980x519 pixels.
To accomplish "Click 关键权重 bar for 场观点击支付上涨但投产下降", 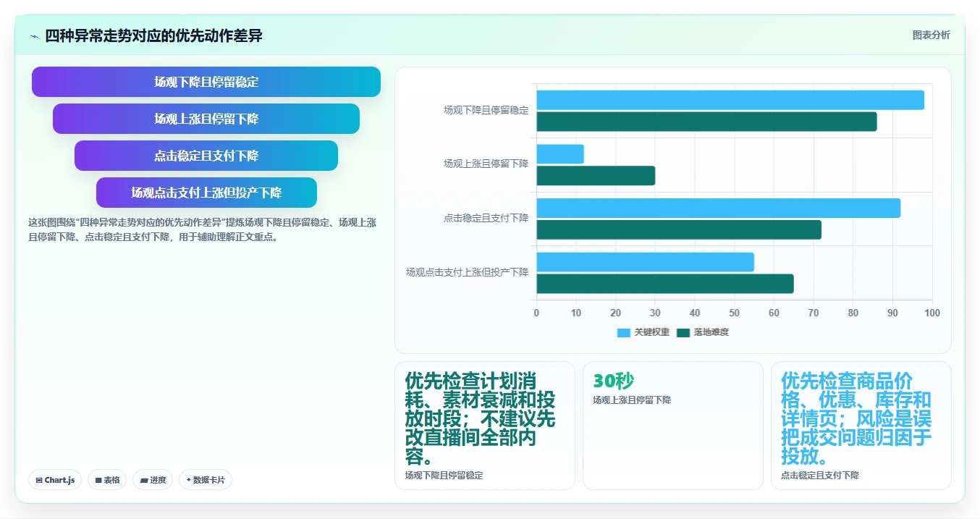I will tap(645, 262).
